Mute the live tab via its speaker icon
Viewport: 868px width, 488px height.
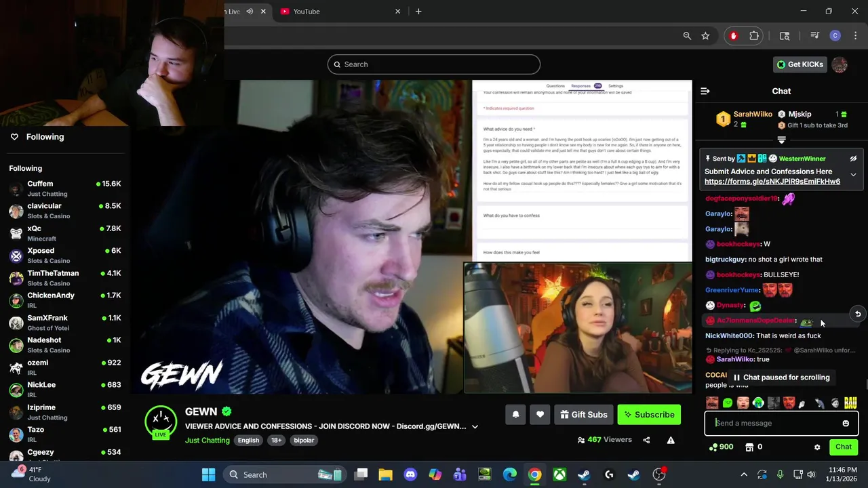250,12
